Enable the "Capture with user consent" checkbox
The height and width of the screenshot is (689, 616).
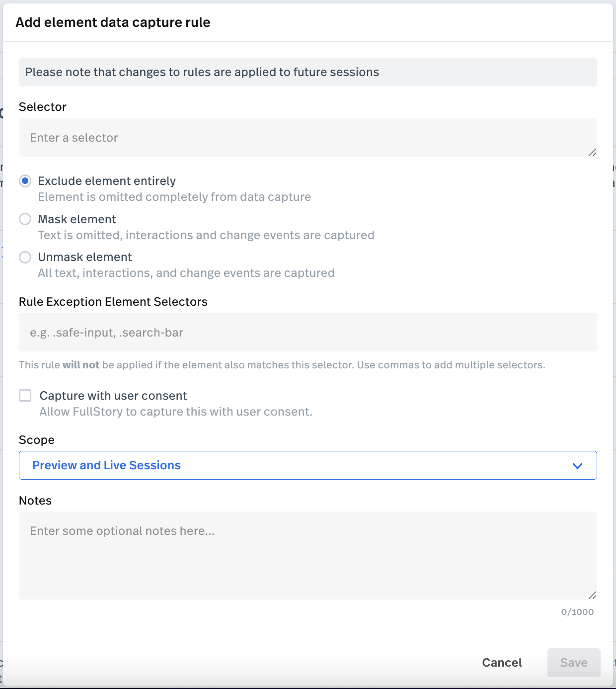[25, 396]
